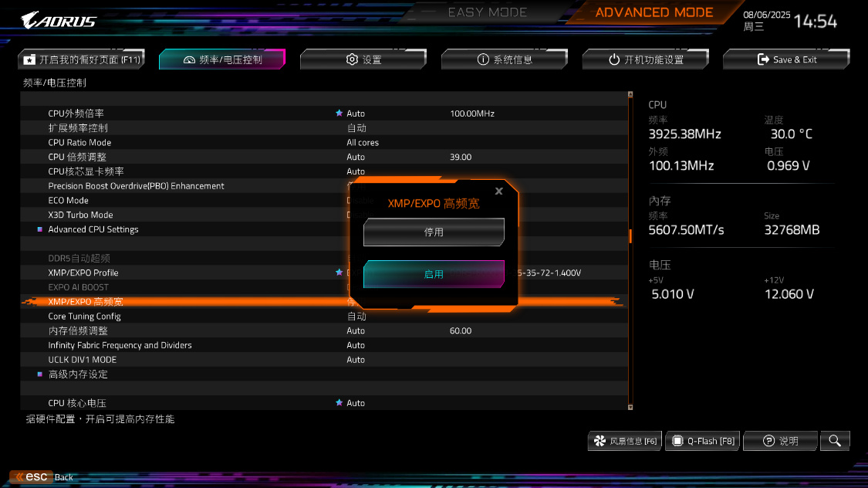
Task: Select Infinity Fabric Frequency and Dividers
Action: tap(324, 345)
